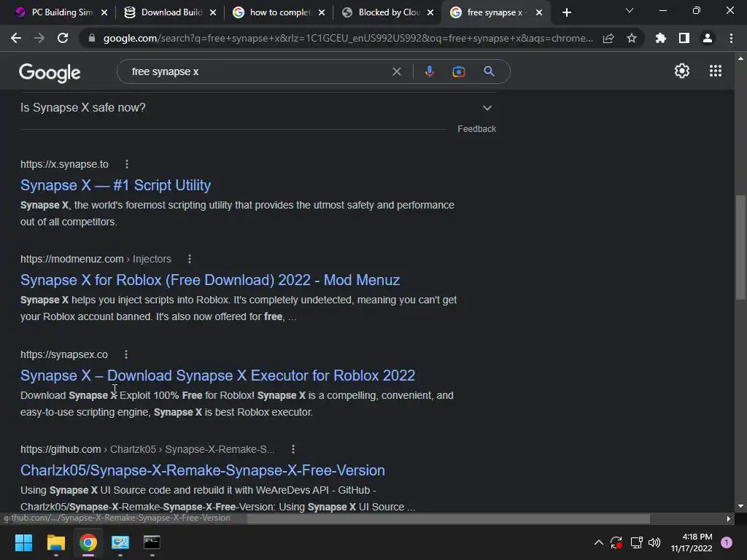This screenshot has height=560, width=747.
Task: Click the Chrome icon in the taskbar
Action: pos(88,542)
